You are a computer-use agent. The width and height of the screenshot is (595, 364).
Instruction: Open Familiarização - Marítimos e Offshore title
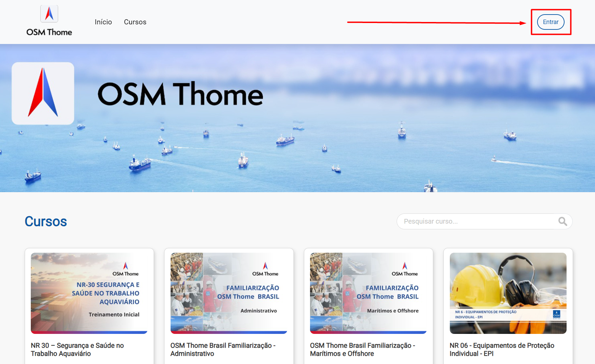(x=362, y=349)
